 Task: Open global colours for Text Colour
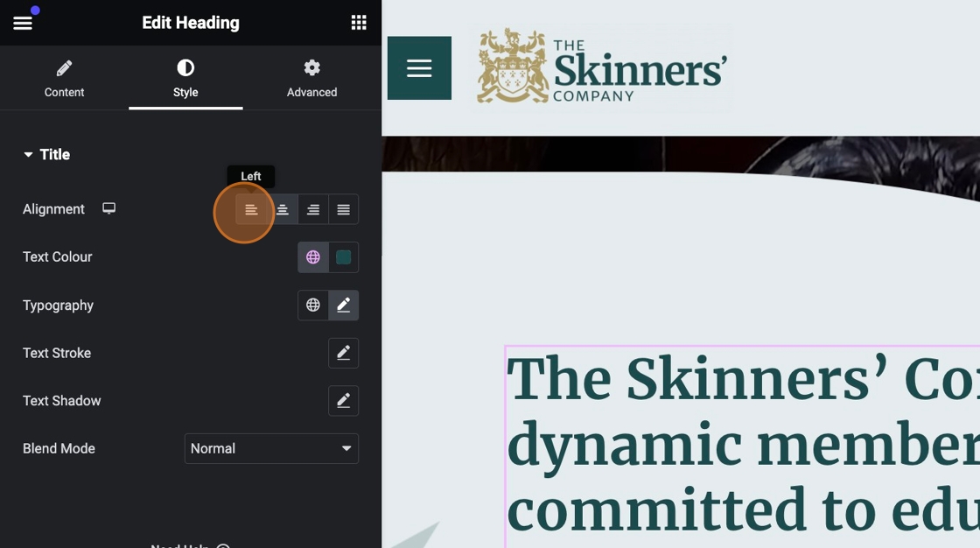point(313,257)
